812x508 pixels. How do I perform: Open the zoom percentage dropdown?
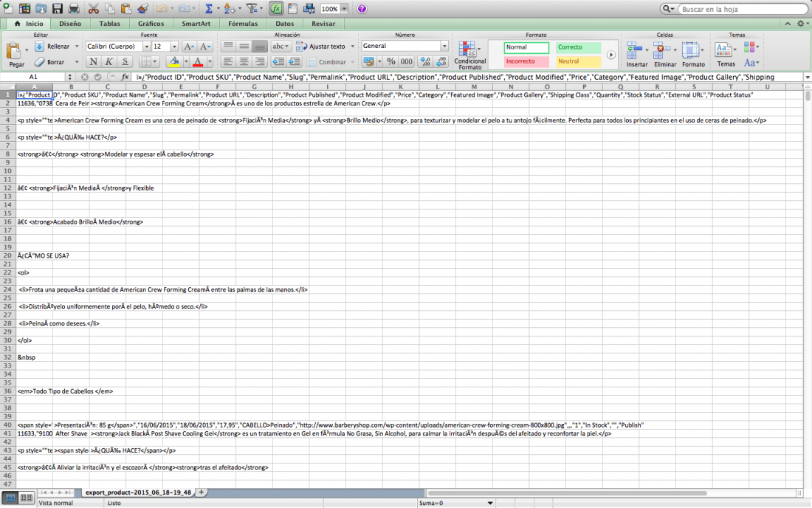tap(344, 9)
